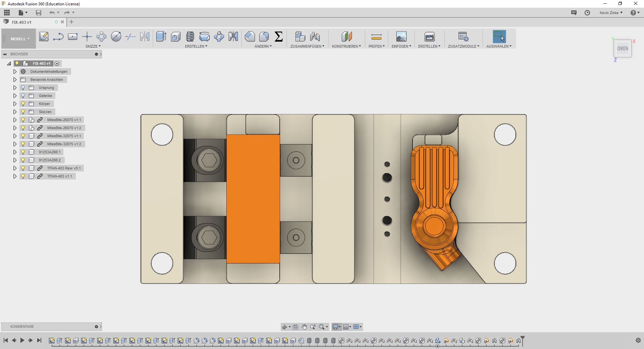644x349 pixels.
Task: Click the OBEN view cube face
Action: coord(623,49)
